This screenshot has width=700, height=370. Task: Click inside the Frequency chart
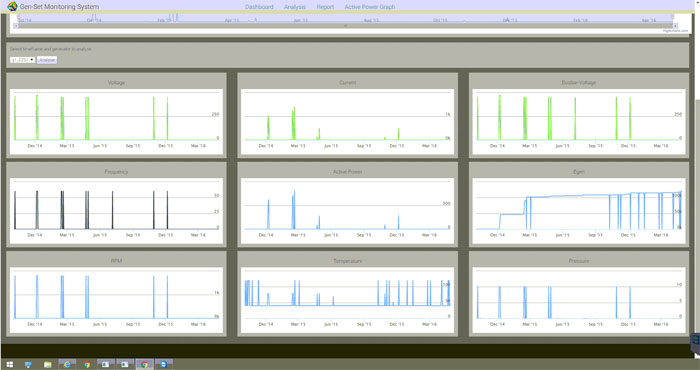116,211
